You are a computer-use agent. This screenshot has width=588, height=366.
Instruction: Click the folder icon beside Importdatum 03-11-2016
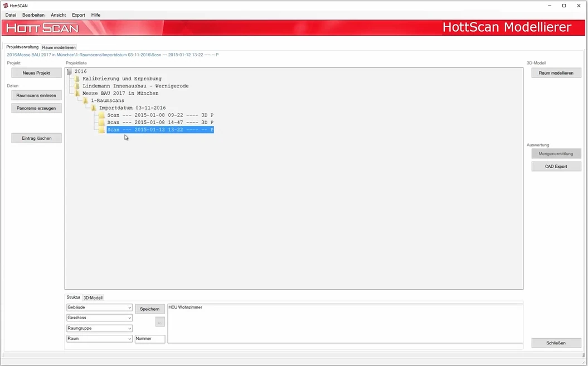(94, 108)
